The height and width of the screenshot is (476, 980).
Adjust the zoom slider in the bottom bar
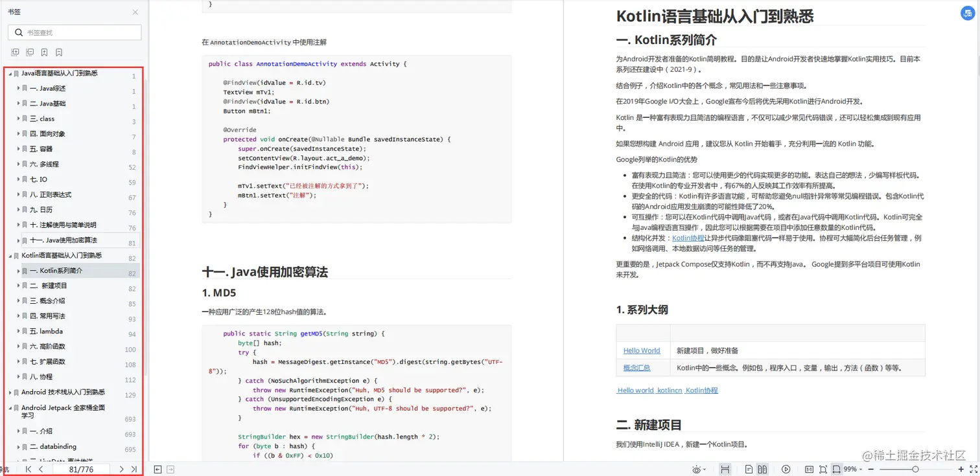(x=915, y=469)
